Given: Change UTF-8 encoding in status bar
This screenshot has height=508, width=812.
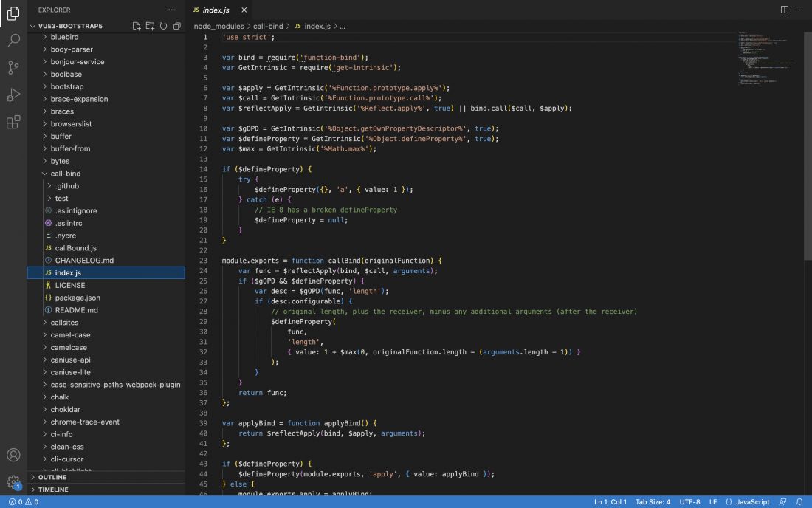Looking at the screenshot, I should 689,502.
